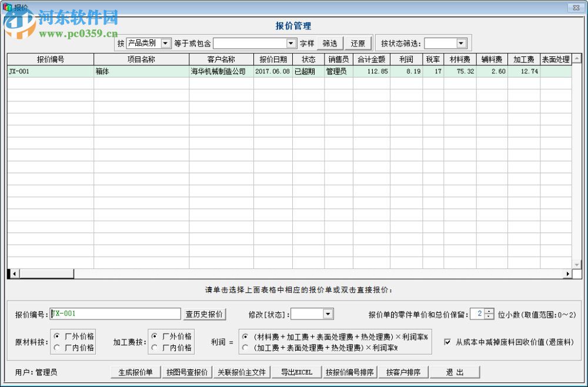The height and width of the screenshot is (387, 588).
Task: Click 退出 to exit
Action: point(455,371)
